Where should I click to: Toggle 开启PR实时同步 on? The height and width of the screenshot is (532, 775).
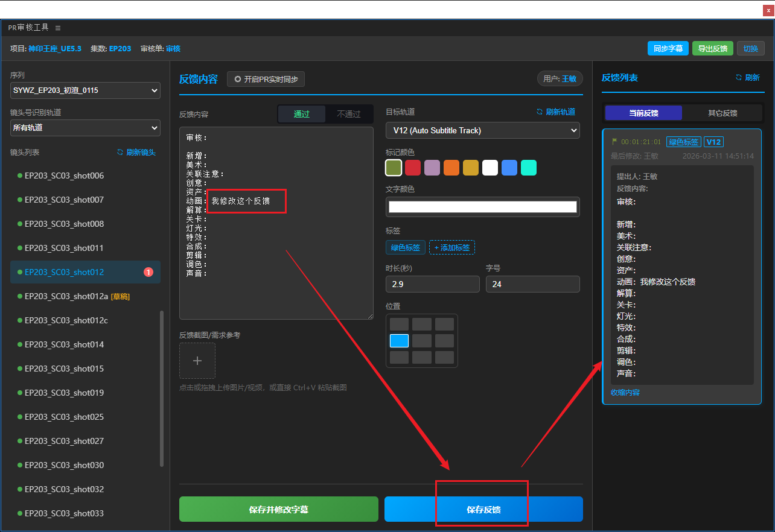point(266,79)
